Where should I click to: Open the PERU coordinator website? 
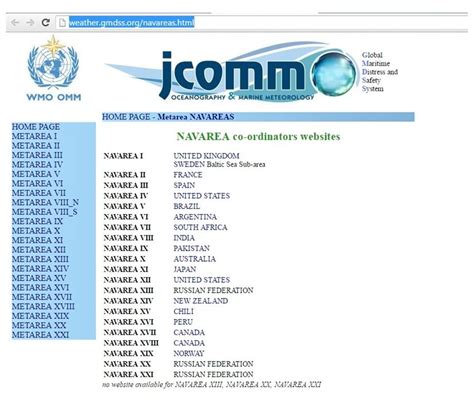[x=183, y=322]
